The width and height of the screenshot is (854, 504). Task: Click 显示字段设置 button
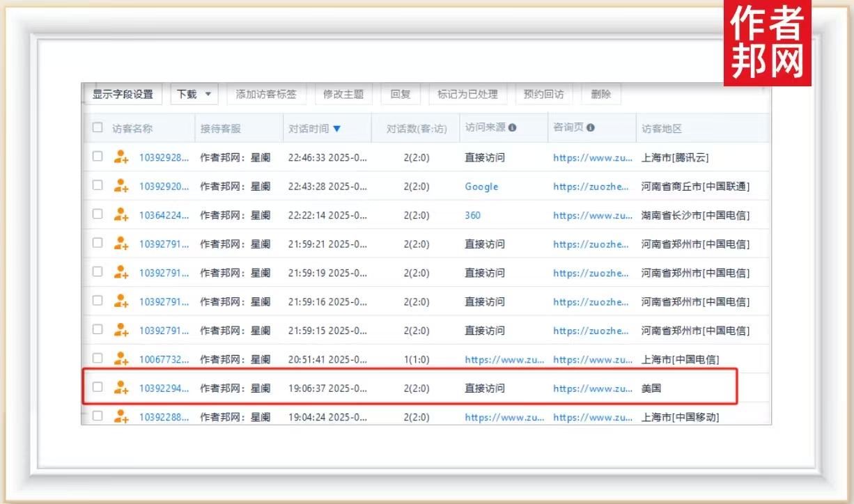point(123,94)
